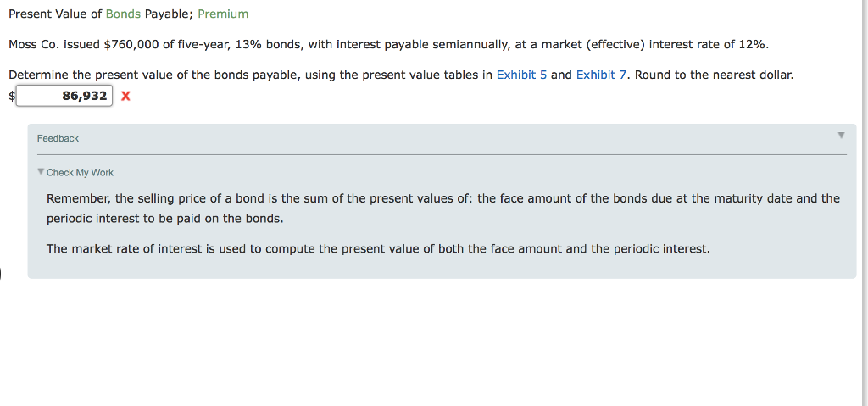Click the word "Payable;" in the title
This screenshot has height=406, width=868.
168,14
